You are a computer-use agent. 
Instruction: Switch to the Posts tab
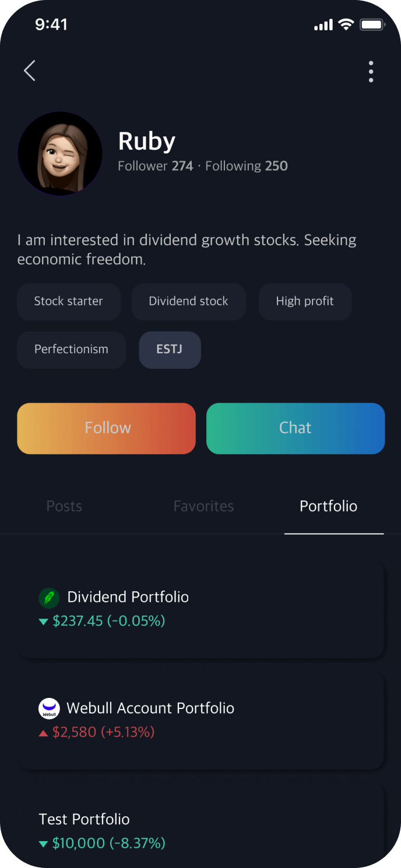pyautogui.click(x=64, y=506)
